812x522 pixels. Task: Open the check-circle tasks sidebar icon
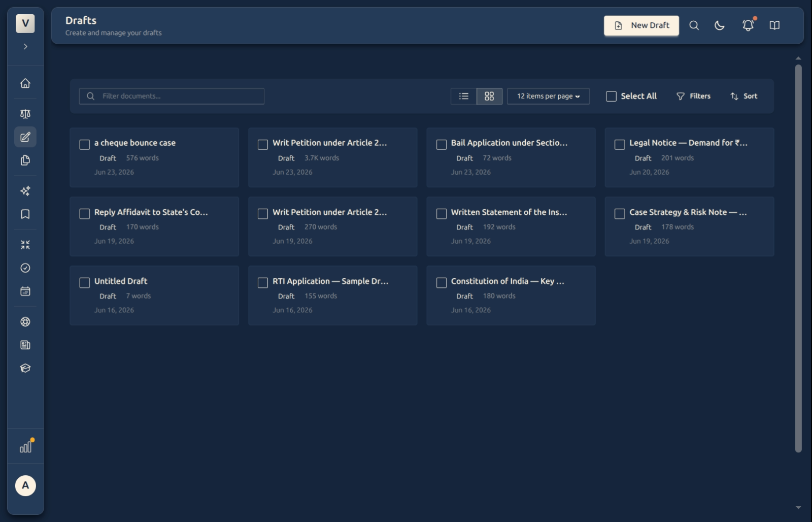pos(25,268)
